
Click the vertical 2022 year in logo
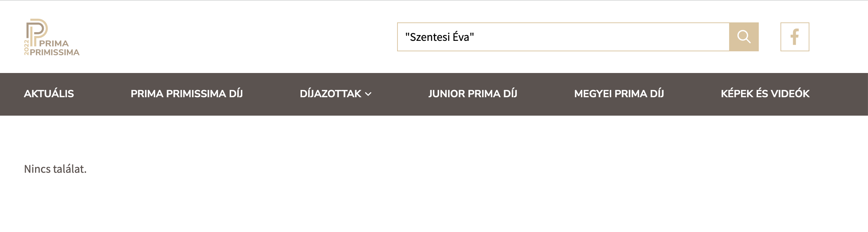click(x=26, y=48)
